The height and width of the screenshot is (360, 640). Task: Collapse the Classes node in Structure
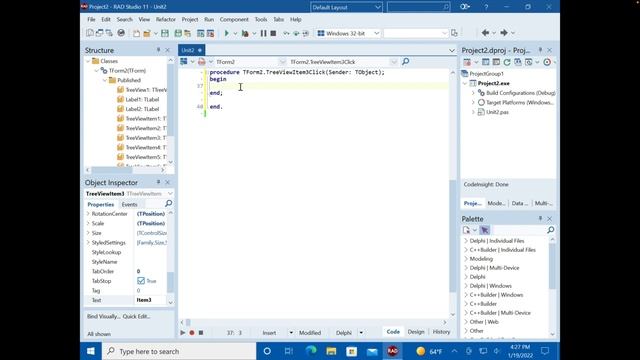(x=88, y=61)
